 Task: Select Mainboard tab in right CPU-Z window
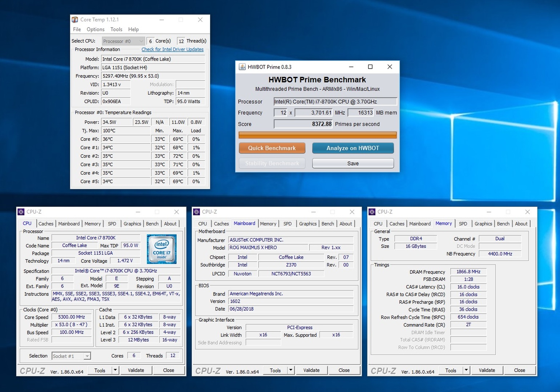coord(420,224)
